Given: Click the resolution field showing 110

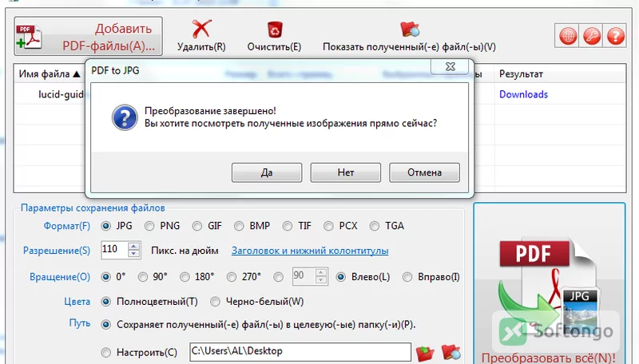Looking at the screenshot, I should point(114,250).
